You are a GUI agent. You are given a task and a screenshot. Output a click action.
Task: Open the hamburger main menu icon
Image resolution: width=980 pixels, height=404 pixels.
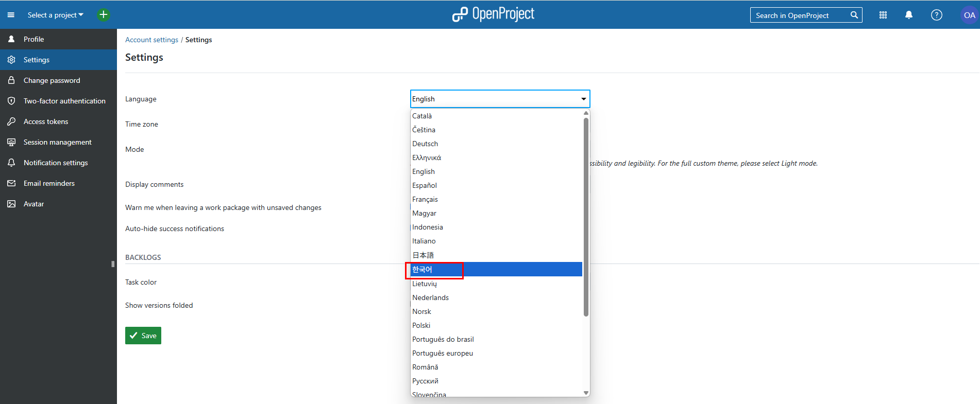point(11,15)
